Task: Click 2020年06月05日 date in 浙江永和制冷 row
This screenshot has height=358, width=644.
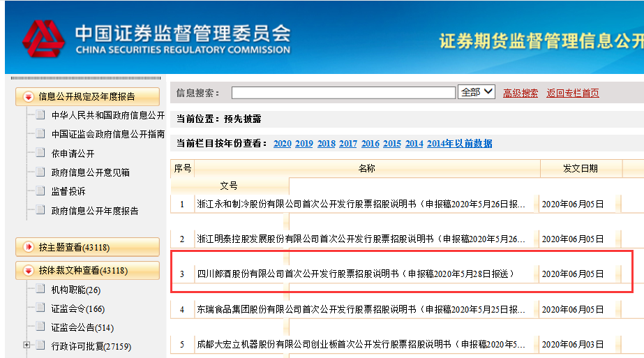Action: [x=573, y=204]
